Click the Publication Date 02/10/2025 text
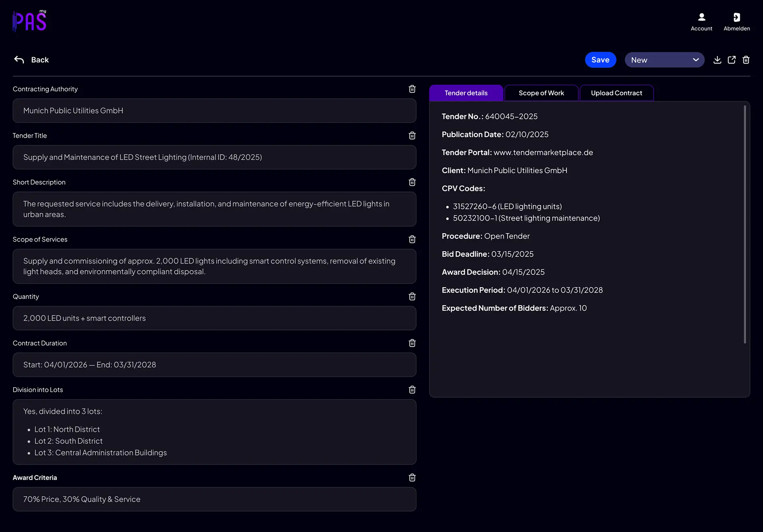The image size is (763, 532). (x=495, y=134)
